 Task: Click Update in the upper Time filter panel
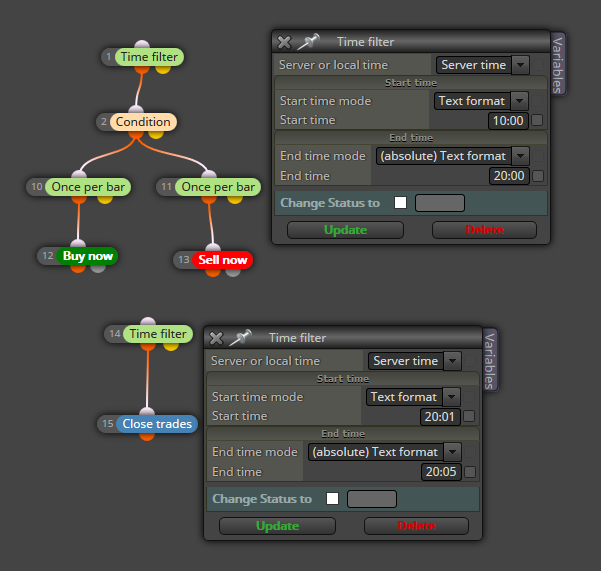[x=345, y=230]
